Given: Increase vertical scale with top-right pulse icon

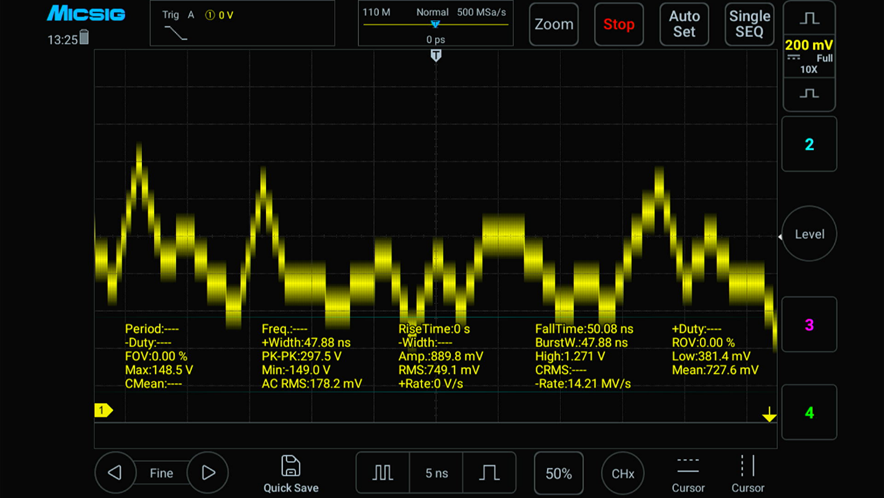Looking at the screenshot, I should (809, 19).
